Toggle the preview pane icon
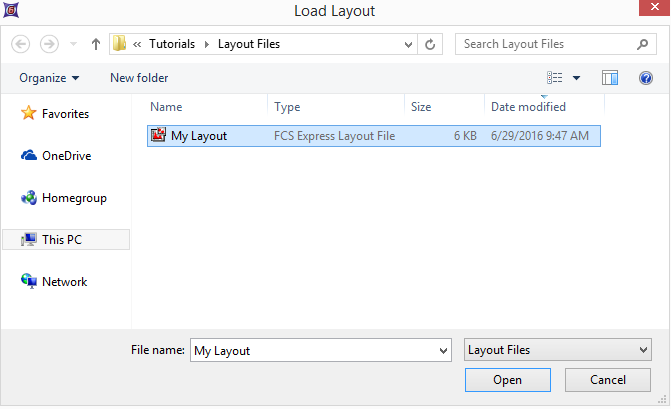671x409 pixels. point(611,78)
